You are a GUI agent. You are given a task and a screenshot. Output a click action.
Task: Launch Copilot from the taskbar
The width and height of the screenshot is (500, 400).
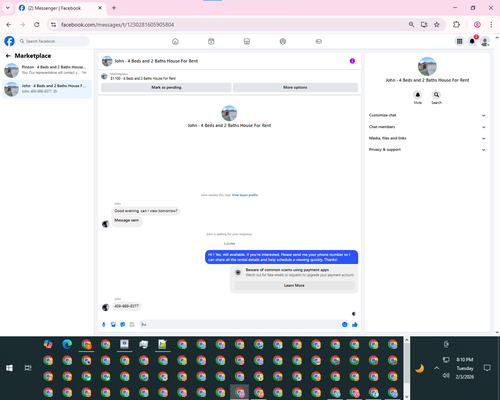pos(48,344)
